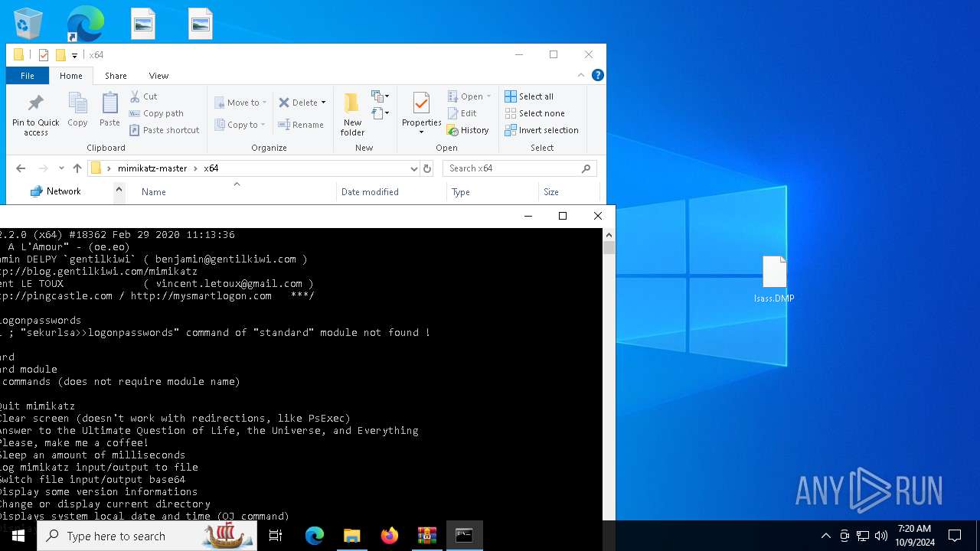
Task: Click the console scrollbar up arrow
Action: [609, 234]
